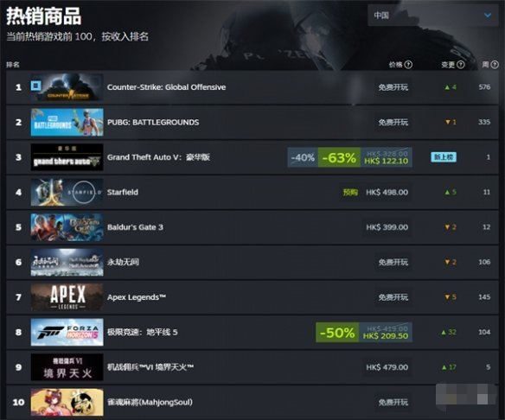Viewport: 505px width, 420px height.
Task: Click the MahjongSoul game thumbnail
Action: tap(67, 402)
